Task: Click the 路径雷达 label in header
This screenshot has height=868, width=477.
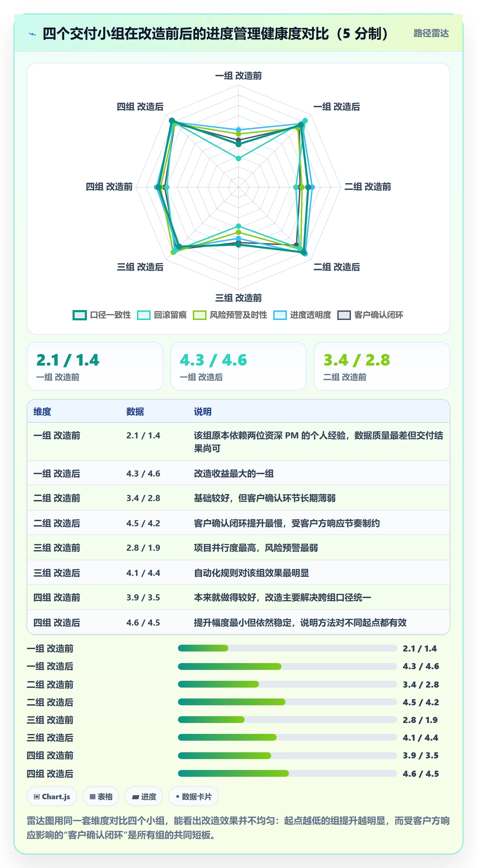Action: coord(431,33)
